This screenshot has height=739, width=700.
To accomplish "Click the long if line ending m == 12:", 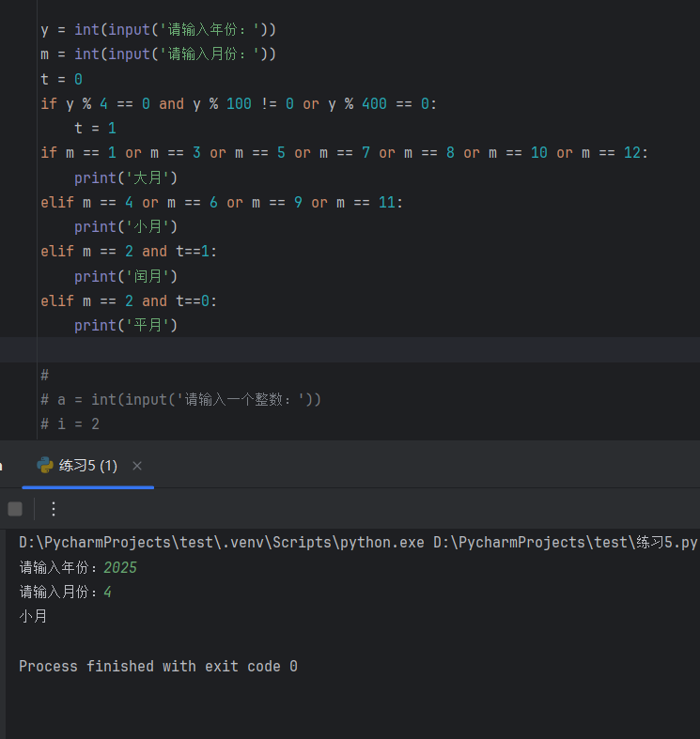I will pos(344,153).
